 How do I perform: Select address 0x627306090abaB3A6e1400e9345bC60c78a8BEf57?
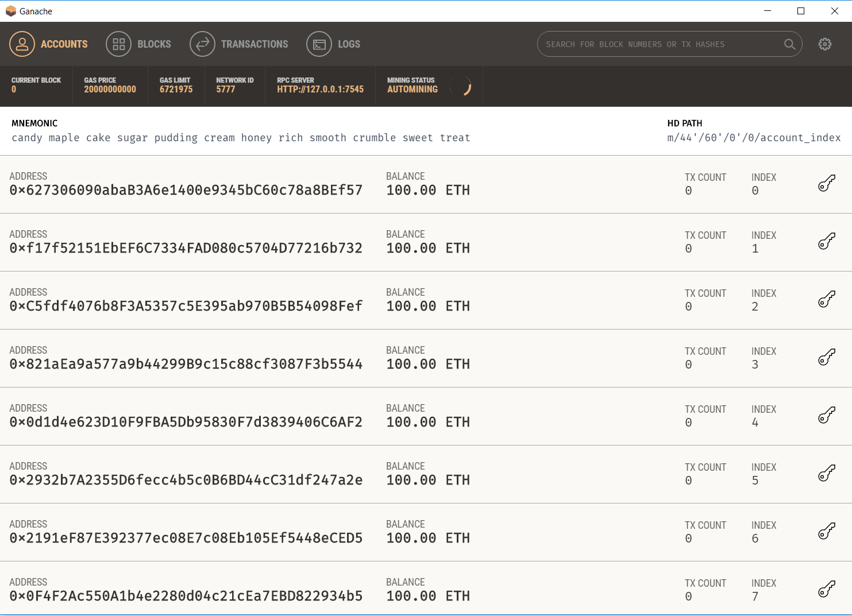click(186, 190)
